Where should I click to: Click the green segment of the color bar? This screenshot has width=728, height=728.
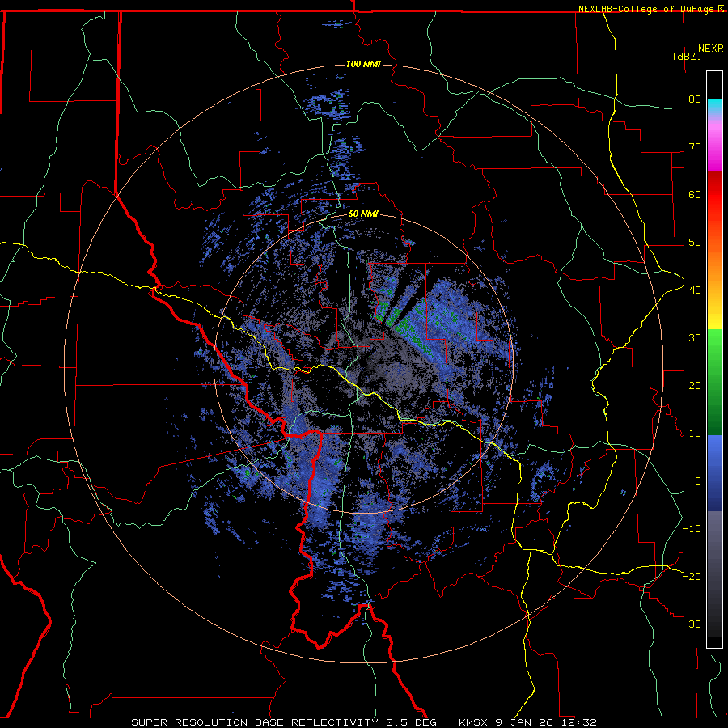coord(714,382)
